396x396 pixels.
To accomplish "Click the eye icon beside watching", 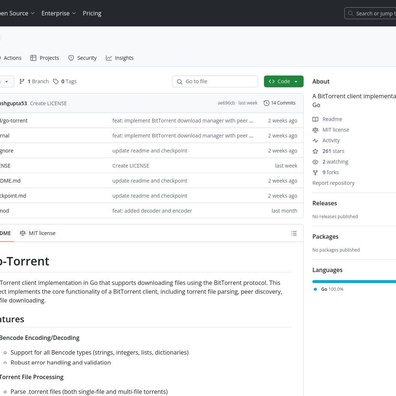I will (x=315, y=162).
